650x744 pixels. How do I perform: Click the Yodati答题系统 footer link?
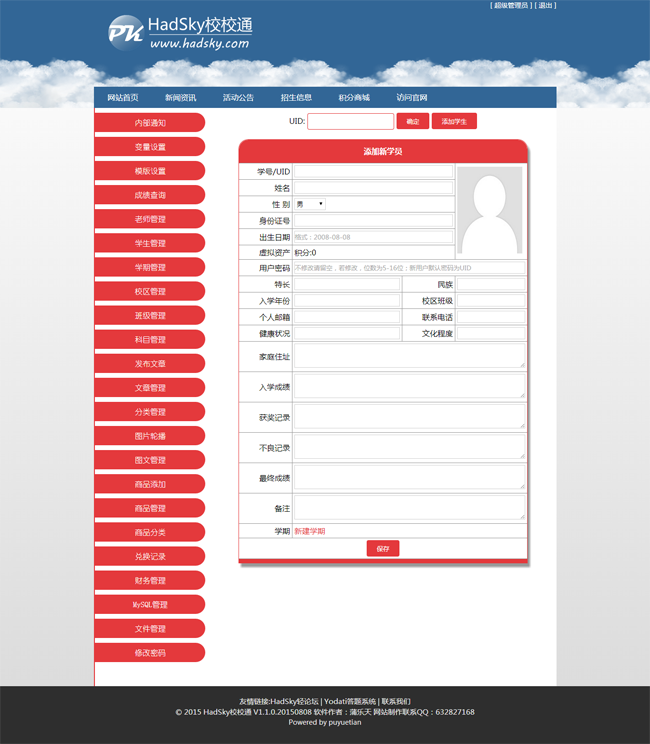[x=350, y=701]
